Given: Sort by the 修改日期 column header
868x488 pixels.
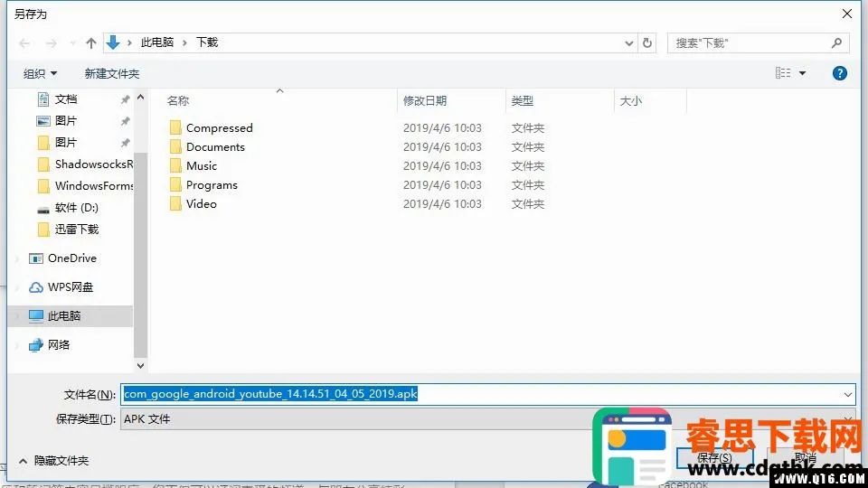Looking at the screenshot, I should point(425,100).
